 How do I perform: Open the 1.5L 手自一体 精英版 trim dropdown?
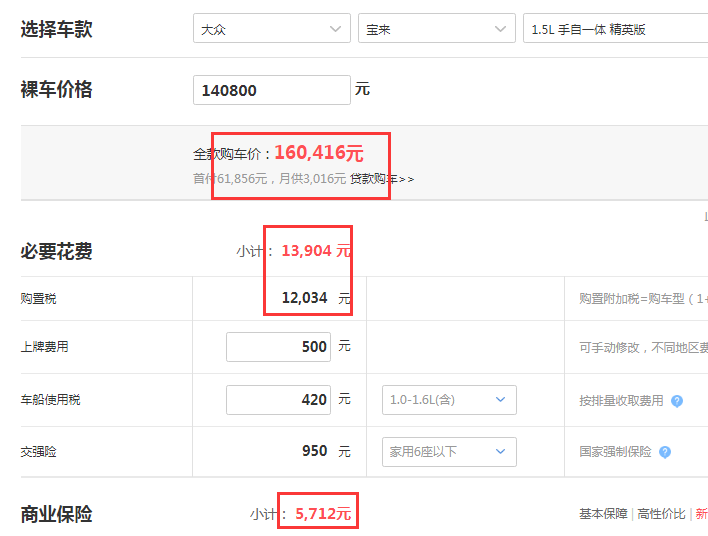615,28
